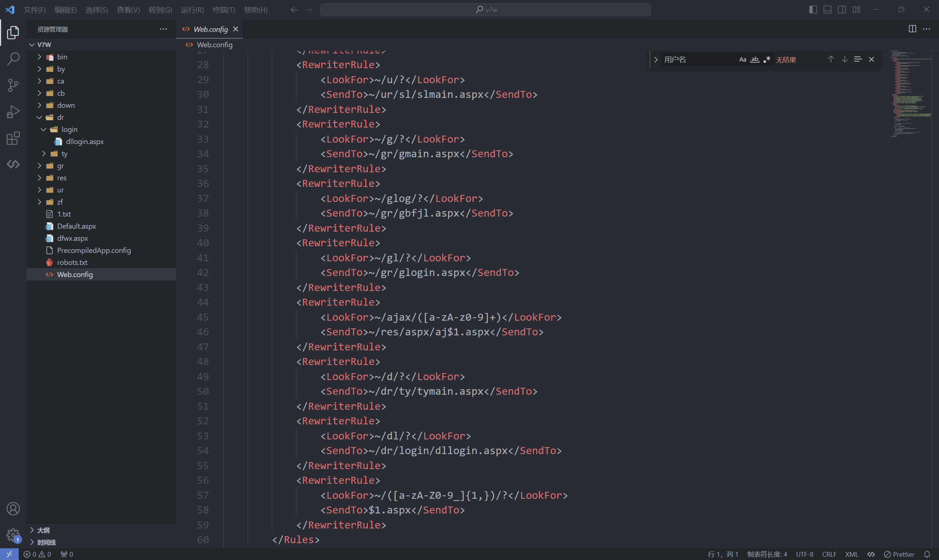
Task: Click the Prettier status bar item
Action: [x=899, y=554]
